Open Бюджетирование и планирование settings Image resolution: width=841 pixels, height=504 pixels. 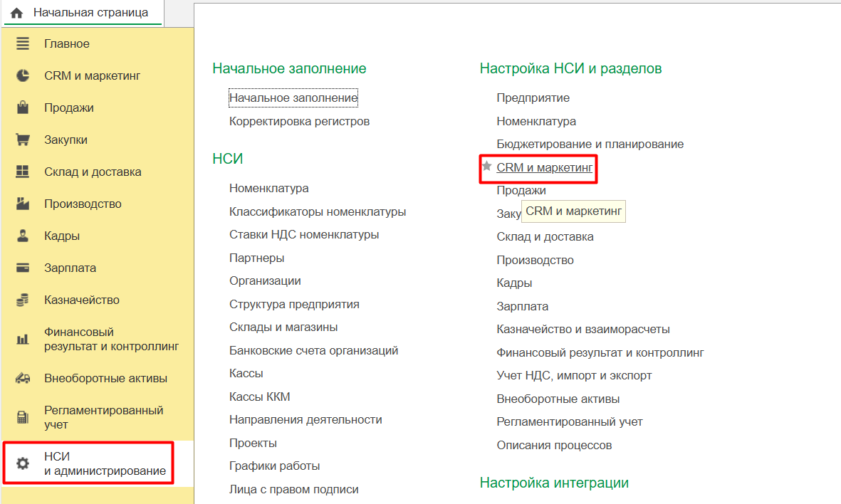point(590,144)
